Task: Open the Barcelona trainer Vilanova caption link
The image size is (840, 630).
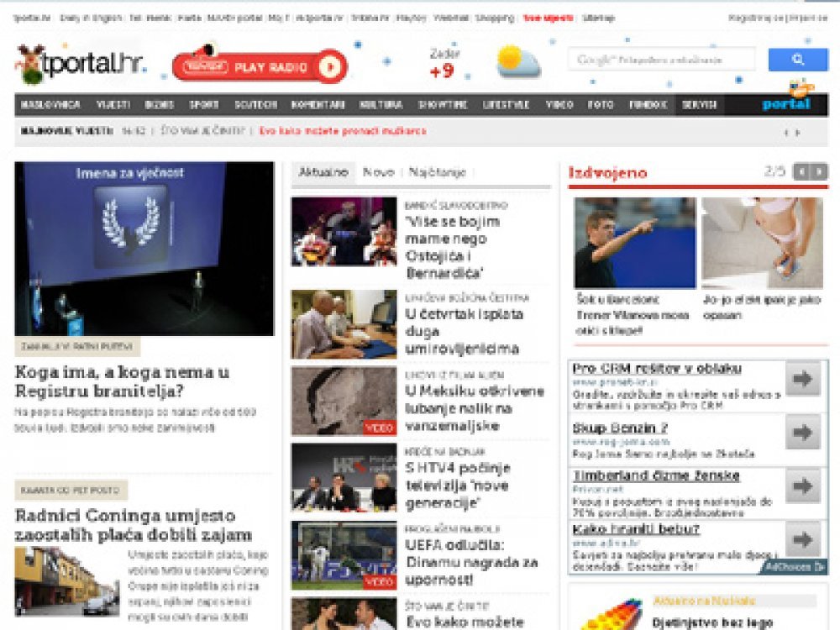Action: 633,315
